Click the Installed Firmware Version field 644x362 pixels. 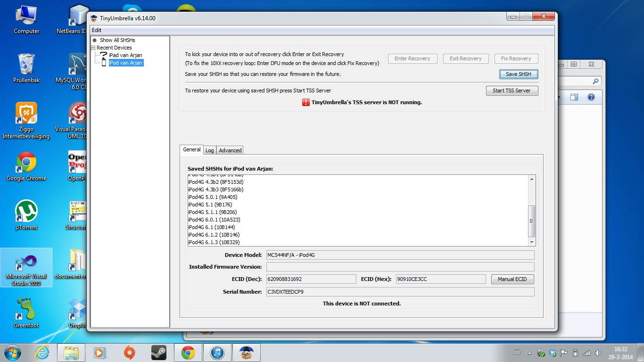400,267
